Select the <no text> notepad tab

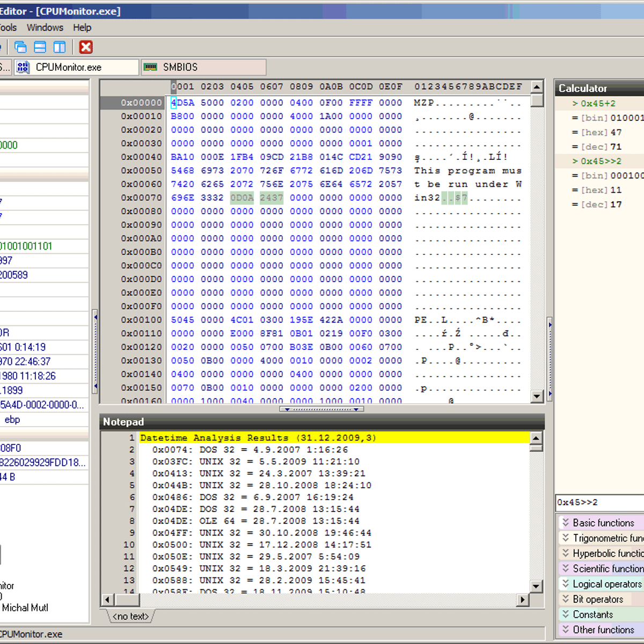pos(130,617)
